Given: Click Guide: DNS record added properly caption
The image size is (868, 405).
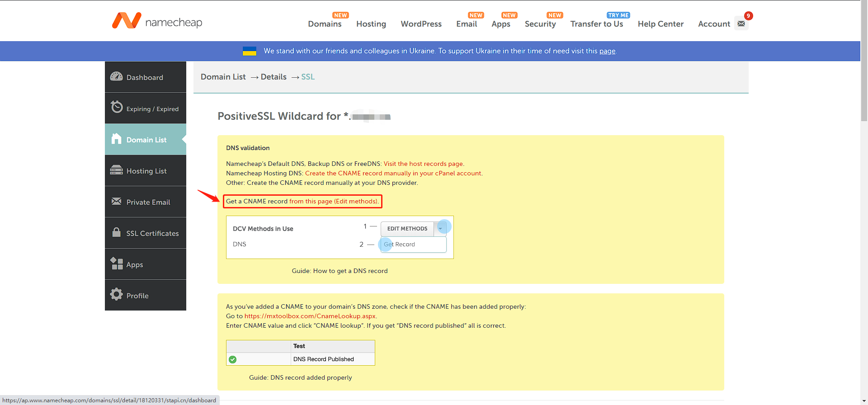Looking at the screenshot, I should 301,377.
